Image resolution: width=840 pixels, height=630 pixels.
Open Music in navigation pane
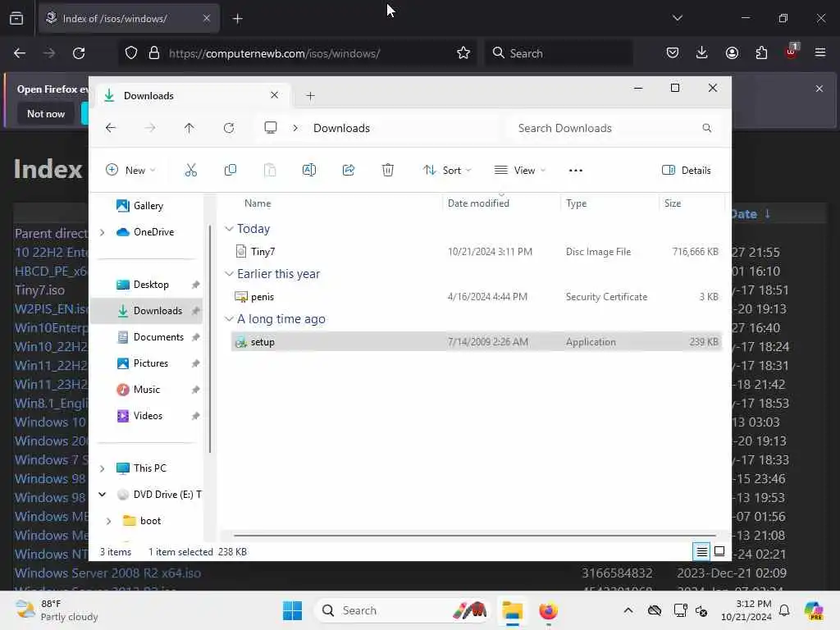(146, 390)
